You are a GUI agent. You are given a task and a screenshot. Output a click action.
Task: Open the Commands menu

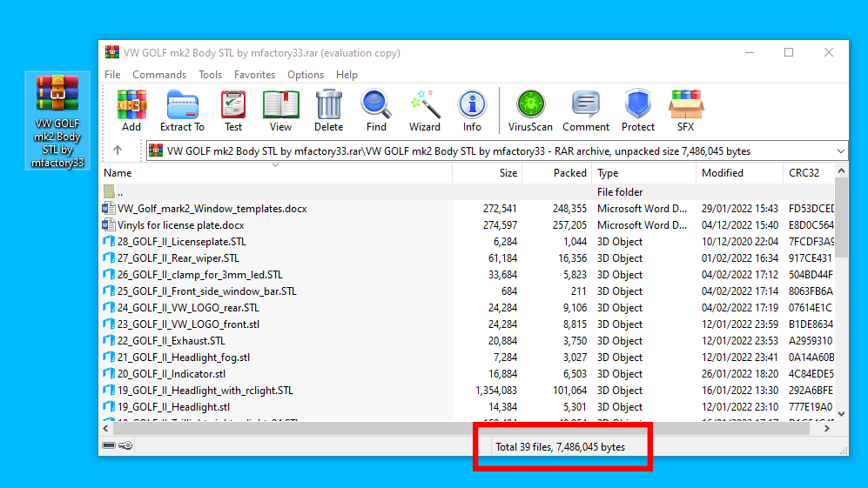(x=158, y=75)
